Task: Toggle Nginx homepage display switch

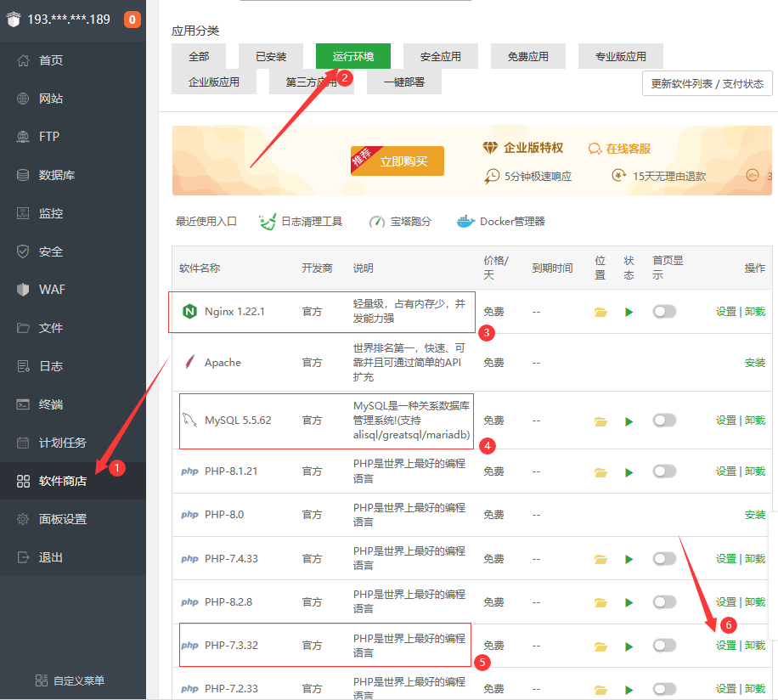Action: pos(665,312)
